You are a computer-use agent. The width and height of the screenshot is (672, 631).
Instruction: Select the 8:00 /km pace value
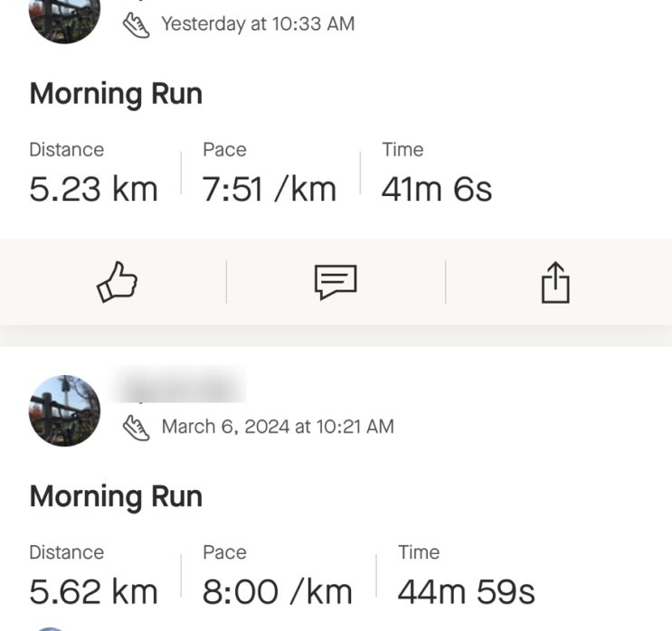[277, 592]
